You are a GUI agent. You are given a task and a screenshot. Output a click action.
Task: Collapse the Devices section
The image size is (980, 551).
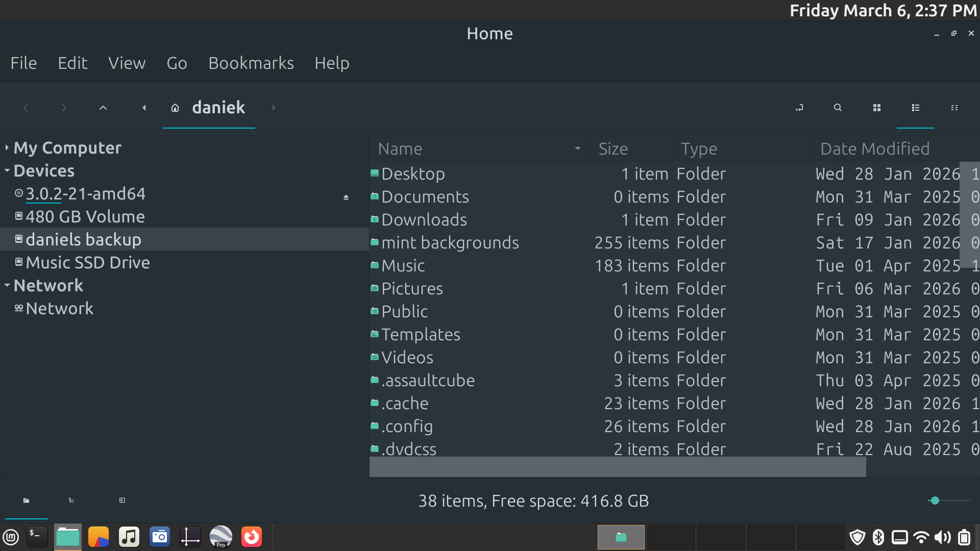coord(7,170)
